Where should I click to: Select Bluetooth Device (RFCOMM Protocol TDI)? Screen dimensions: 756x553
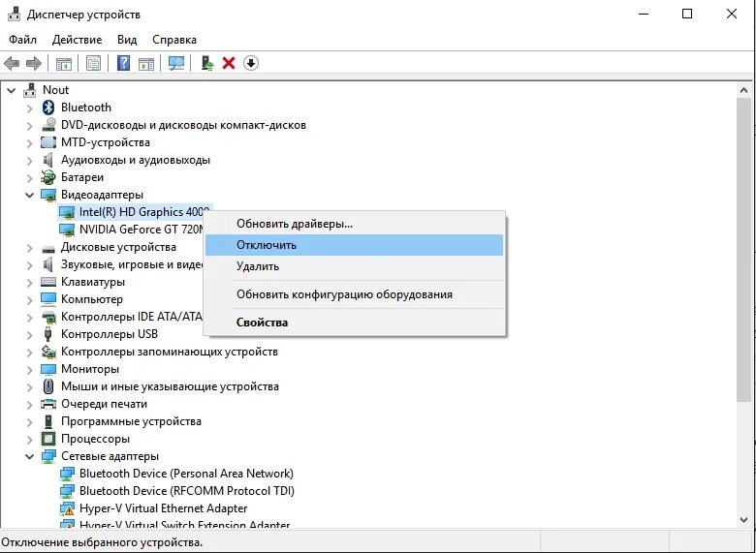click(x=187, y=491)
